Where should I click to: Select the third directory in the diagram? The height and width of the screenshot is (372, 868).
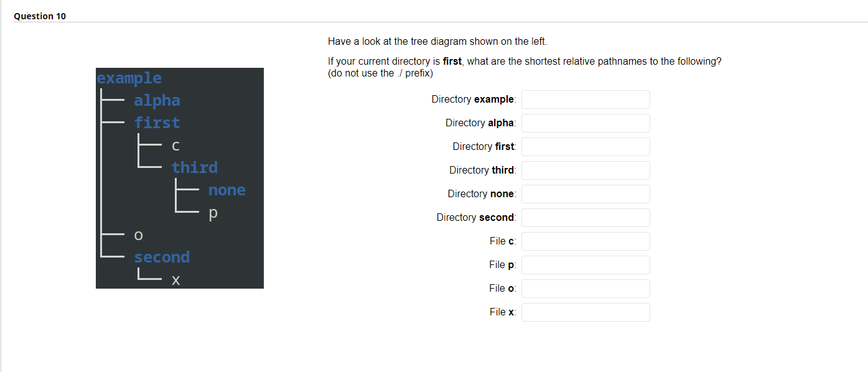pyautogui.click(x=195, y=167)
